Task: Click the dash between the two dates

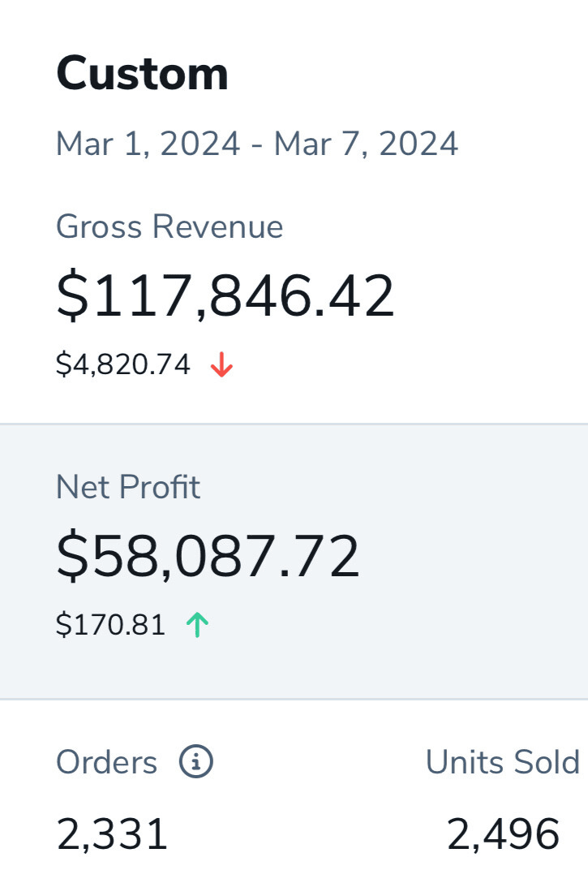Action: (x=257, y=145)
